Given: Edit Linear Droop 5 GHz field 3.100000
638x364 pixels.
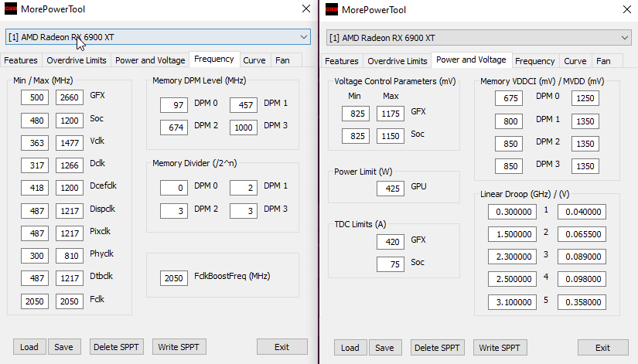Looking at the screenshot, I should pyautogui.click(x=512, y=302).
